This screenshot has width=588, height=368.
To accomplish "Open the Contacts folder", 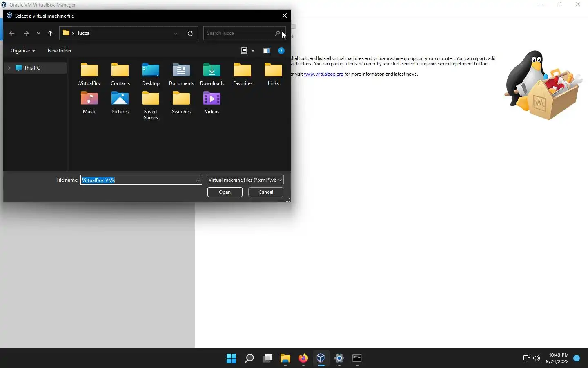I will 120,74.
